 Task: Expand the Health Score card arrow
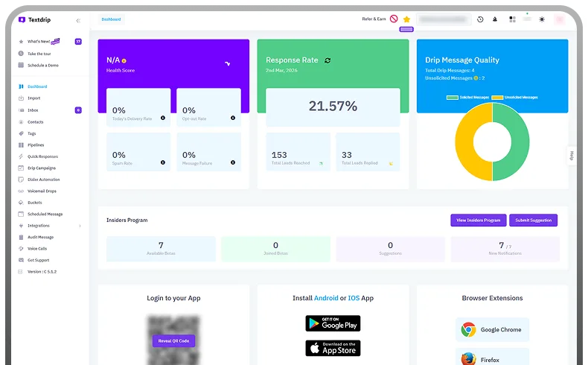tap(227, 64)
